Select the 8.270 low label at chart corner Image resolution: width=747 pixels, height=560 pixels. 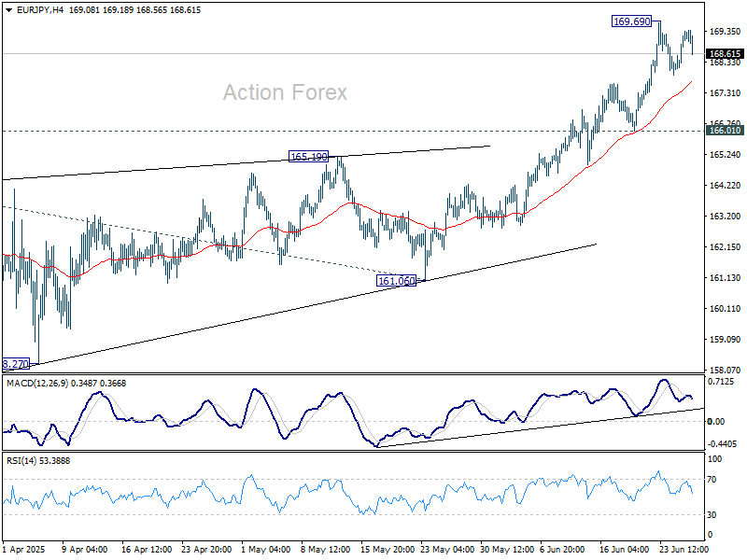(16, 364)
